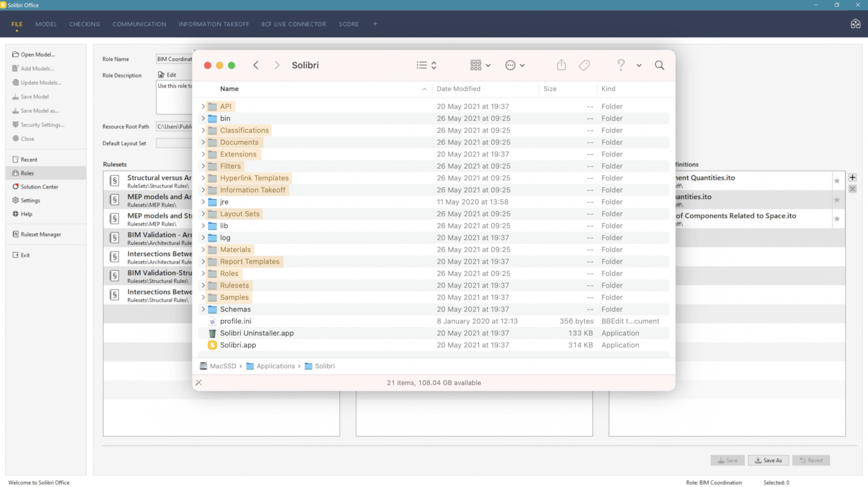Expand the Classifications folder

pos(203,130)
